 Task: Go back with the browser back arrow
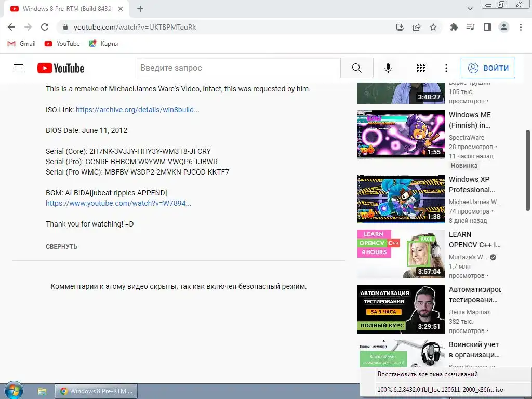point(11,27)
